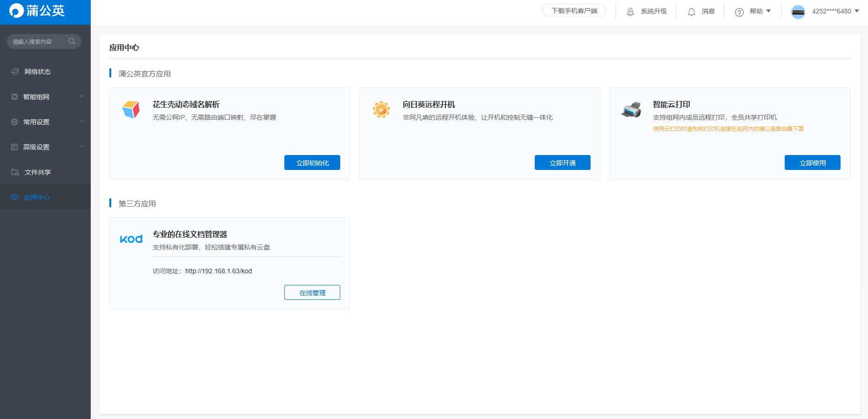Click the kod logo icon
This screenshot has height=419, width=868.
click(x=131, y=239)
